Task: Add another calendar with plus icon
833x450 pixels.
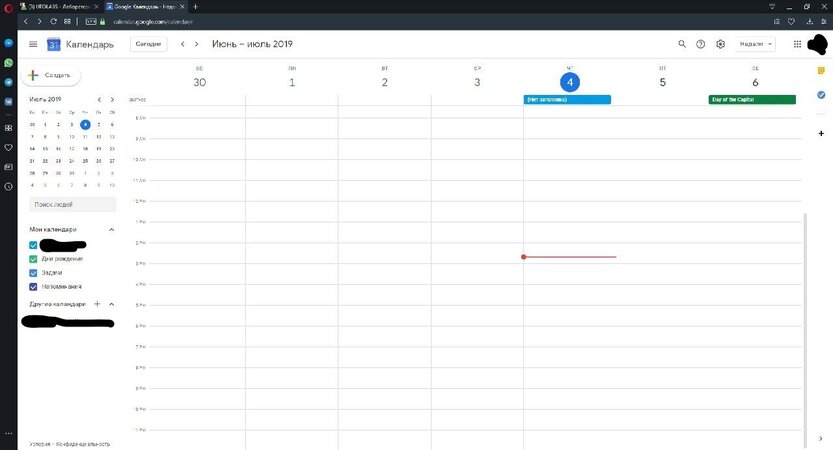Action: 97,304
